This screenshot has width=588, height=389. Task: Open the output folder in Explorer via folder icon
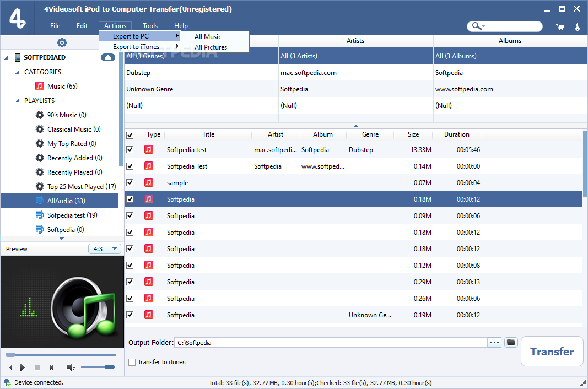511,343
